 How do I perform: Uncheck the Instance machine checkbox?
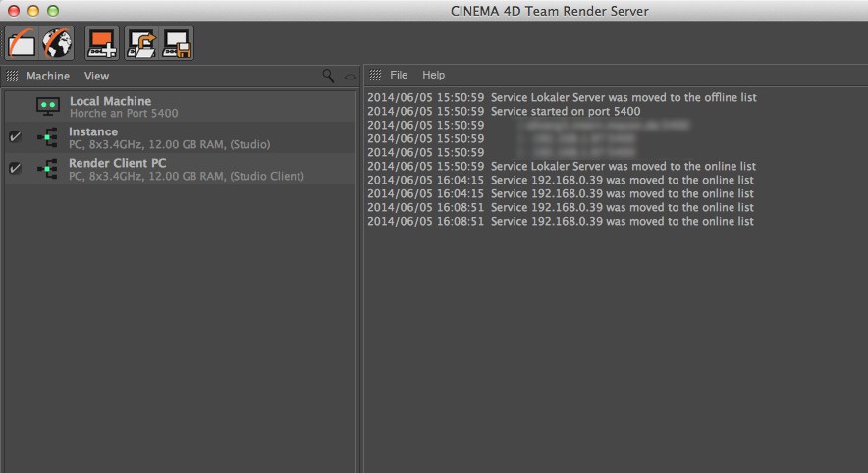coord(15,137)
